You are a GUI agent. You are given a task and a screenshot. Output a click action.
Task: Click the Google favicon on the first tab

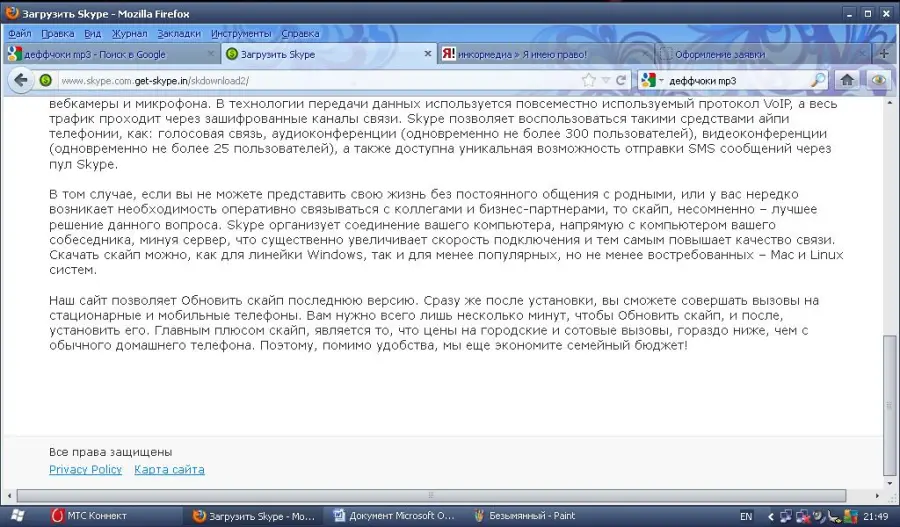pos(15,54)
